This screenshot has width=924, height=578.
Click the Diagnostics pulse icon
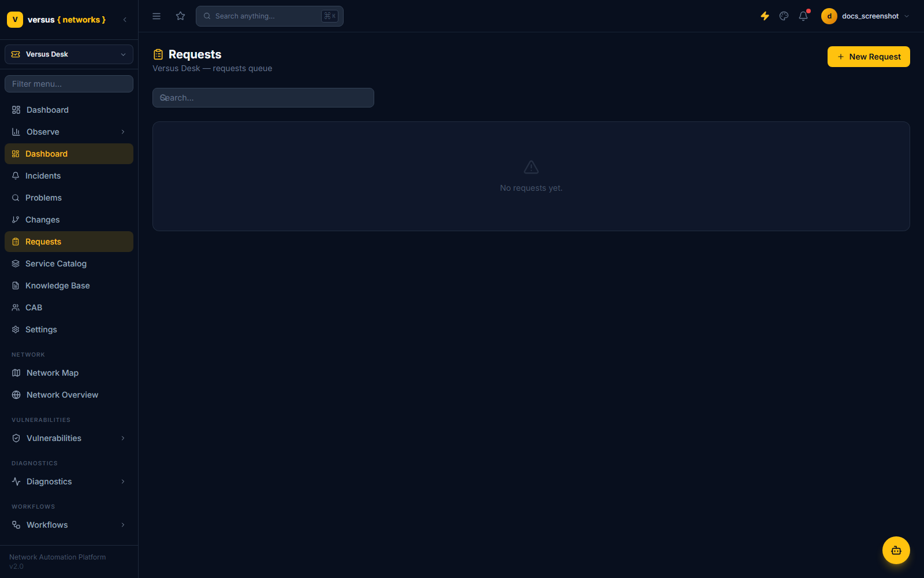(x=16, y=481)
